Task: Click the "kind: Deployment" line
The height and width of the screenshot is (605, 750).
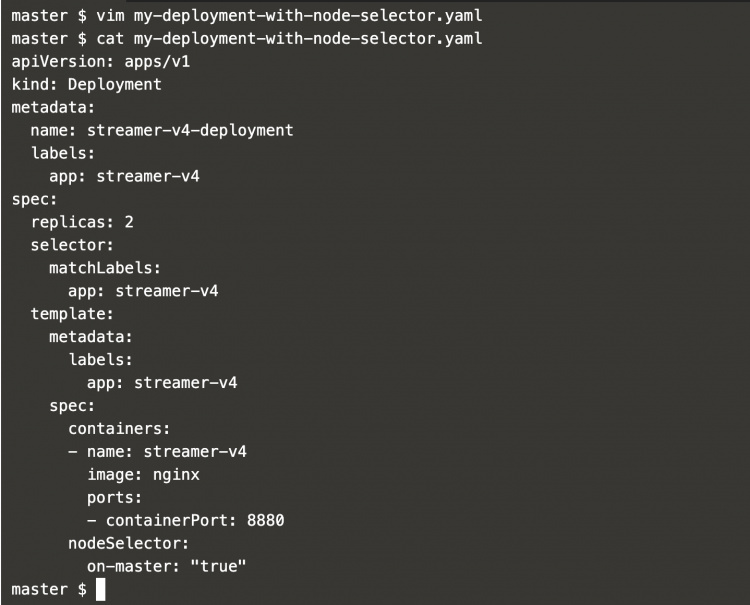Action: [x=86, y=84]
